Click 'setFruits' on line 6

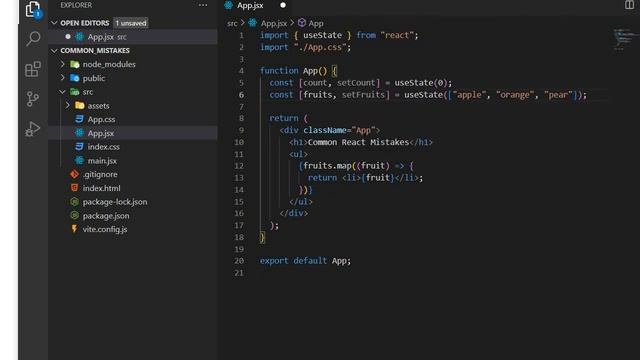[363, 95]
